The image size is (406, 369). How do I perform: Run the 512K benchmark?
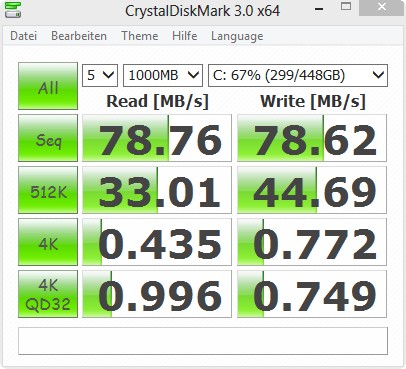point(48,190)
